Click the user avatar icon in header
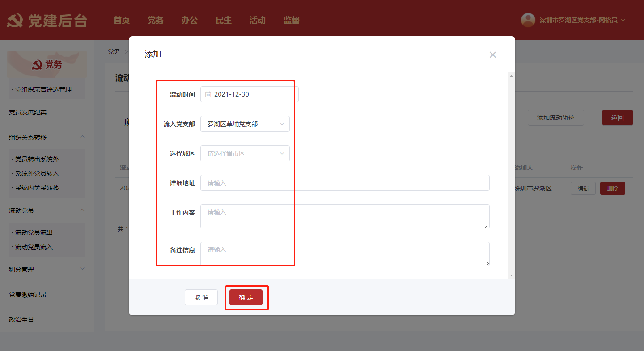Screen dimensions: 644x351 [528, 20]
